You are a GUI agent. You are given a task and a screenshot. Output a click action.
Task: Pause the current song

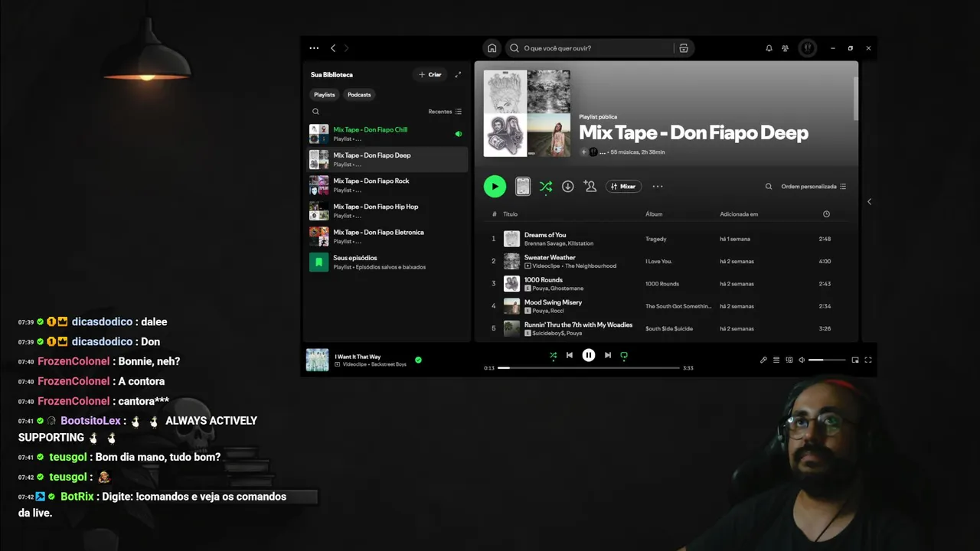tap(589, 355)
